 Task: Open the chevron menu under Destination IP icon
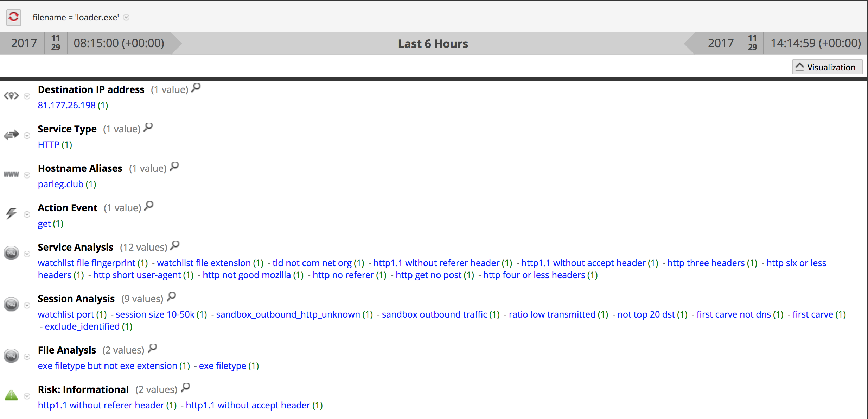point(27,96)
